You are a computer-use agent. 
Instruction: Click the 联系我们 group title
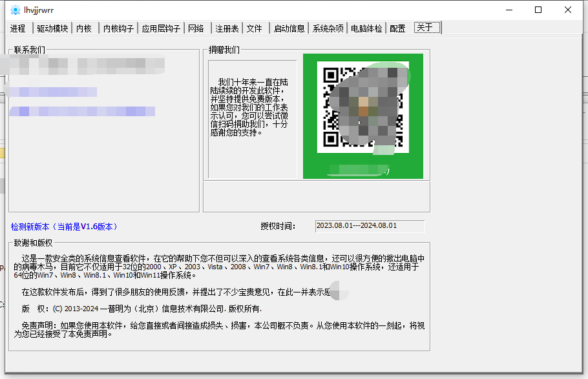pyautogui.click(x=30, y=50)
